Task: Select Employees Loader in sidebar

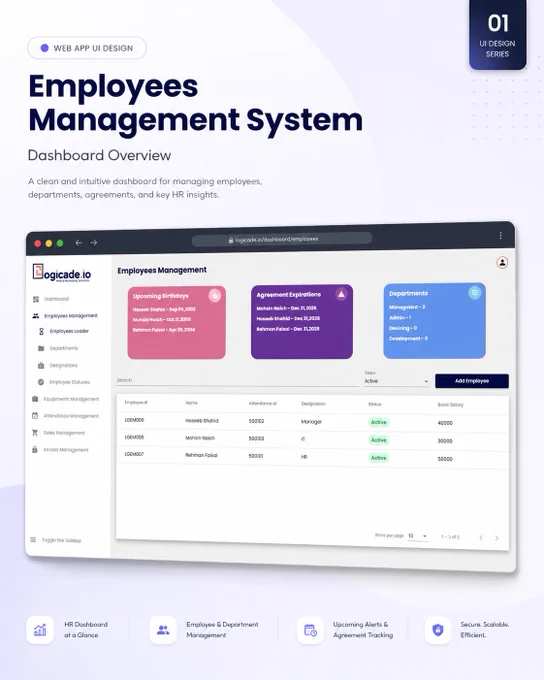Action: coord(69,331)
